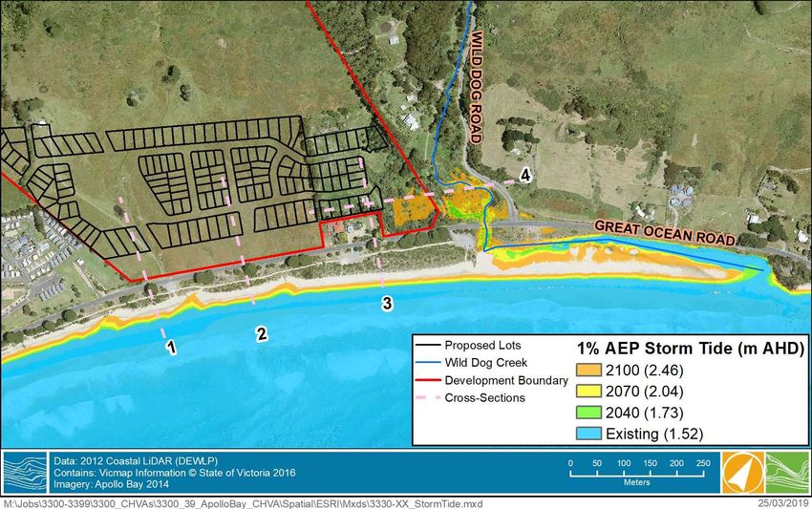812x509 pixels.
Task: Click the black Proposed Lots legend line sample
Action: click(x=428, y=346)
